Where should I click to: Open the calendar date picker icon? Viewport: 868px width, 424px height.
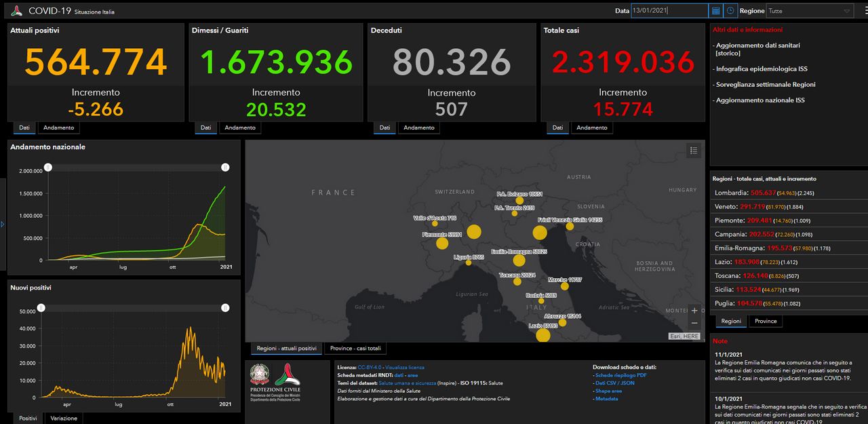(715, 11)
